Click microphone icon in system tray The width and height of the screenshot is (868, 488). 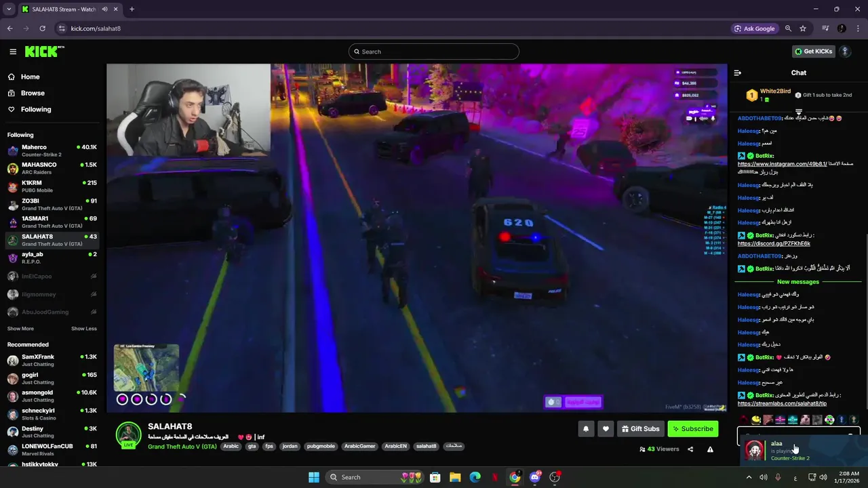point(778,477)
